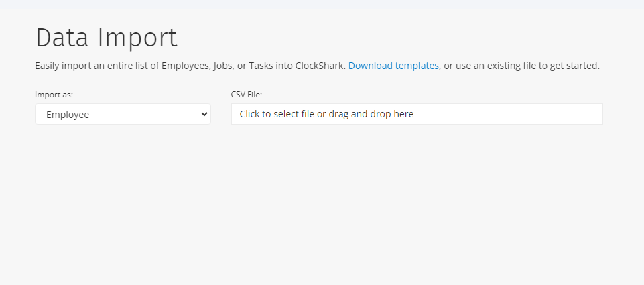The height and width of the screenshot is (285, 644).
Task: Click the word "Import" in the heading
Action: point(137,38)
